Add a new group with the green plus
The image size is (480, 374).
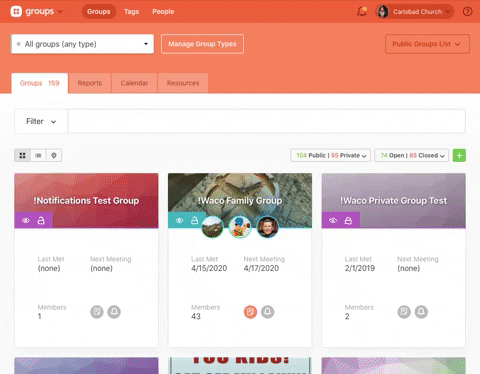pos(459,155)
